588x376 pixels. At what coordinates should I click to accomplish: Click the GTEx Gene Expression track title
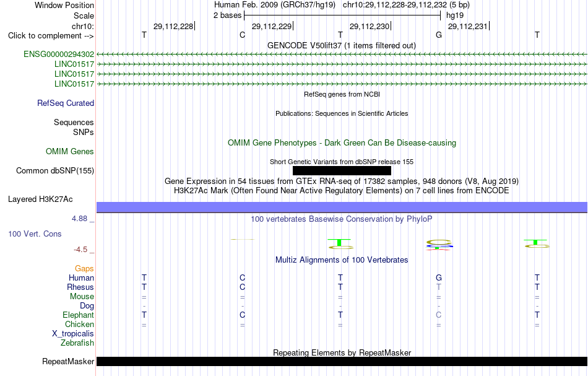pos(342,181)
